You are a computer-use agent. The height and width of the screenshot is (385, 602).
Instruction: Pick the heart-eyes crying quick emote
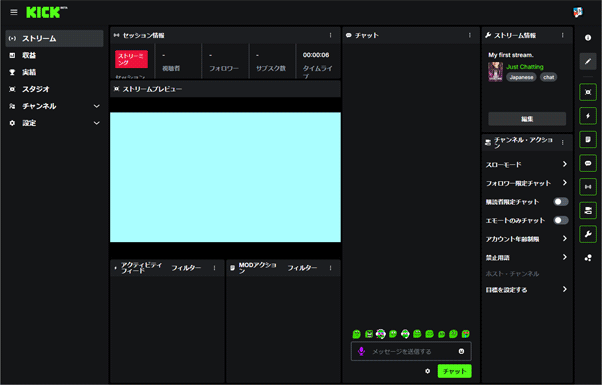[x=466, y=334]
